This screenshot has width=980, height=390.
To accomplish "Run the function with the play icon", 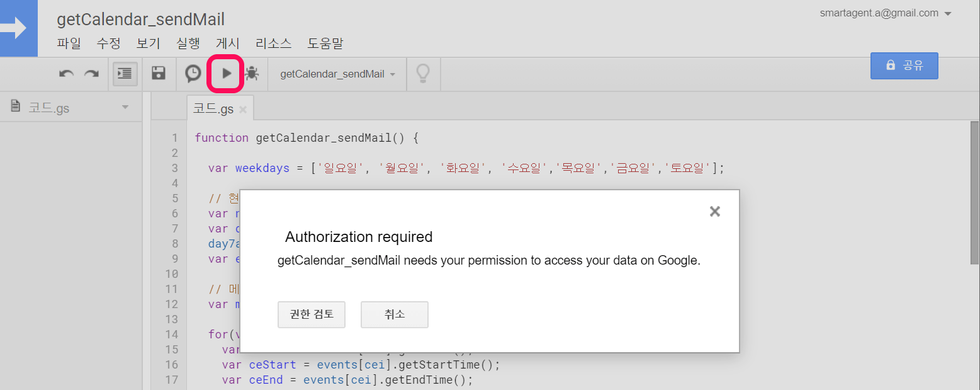I will [x=226, y=74].
